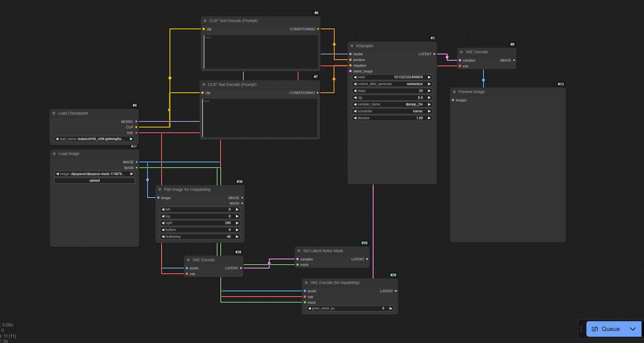
Task: Click the text box of the top CLIP Text Encode
Action: 261,52
